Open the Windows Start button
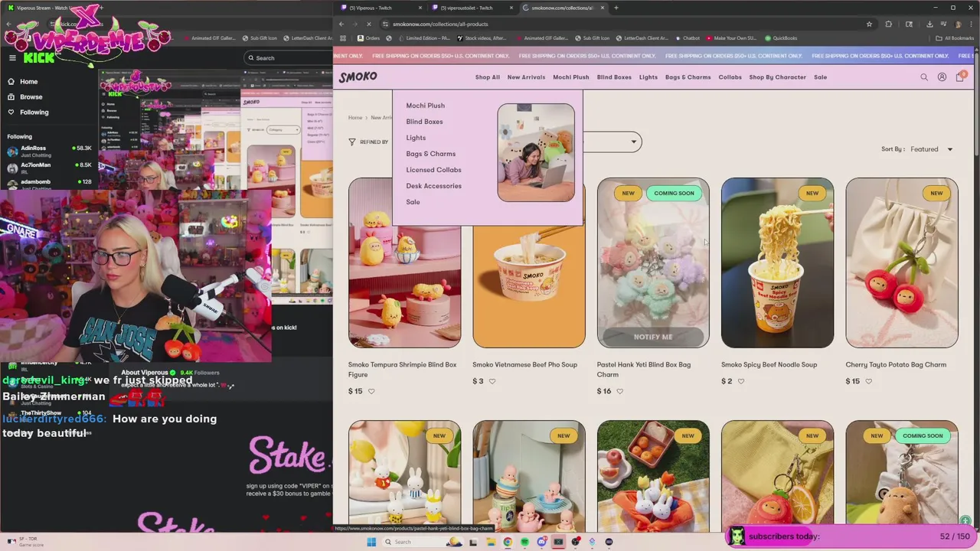 (371, 542)
